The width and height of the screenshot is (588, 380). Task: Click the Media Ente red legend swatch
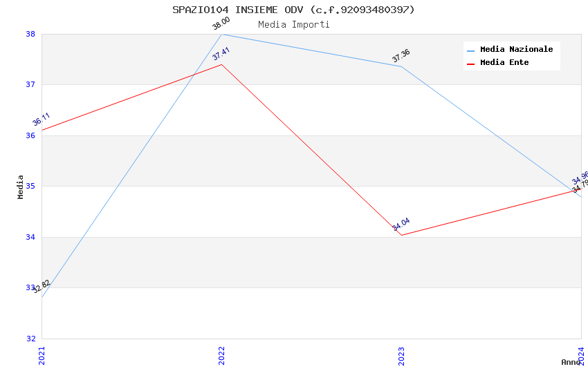click(x=471, y=63)
